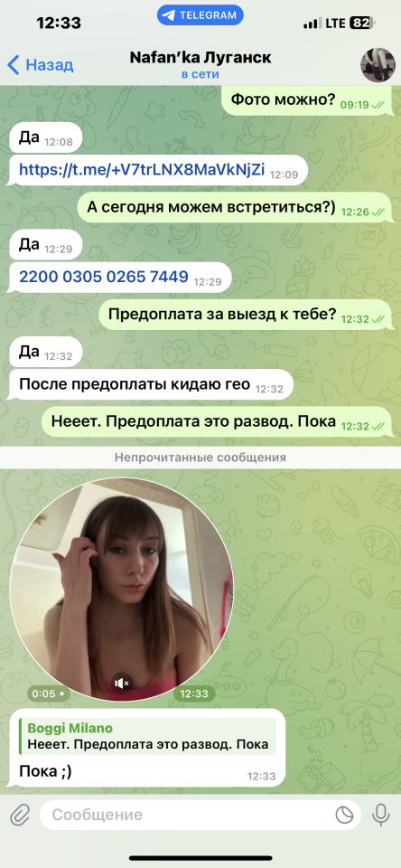The image size is (401, 868).
Task: Open chat info via Nafan'ka Луганск title
Action: click(200, 57)
